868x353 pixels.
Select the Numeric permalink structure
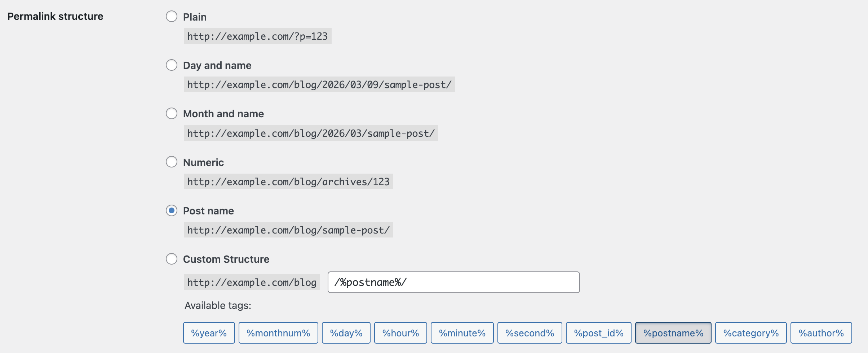pos(171,162)
